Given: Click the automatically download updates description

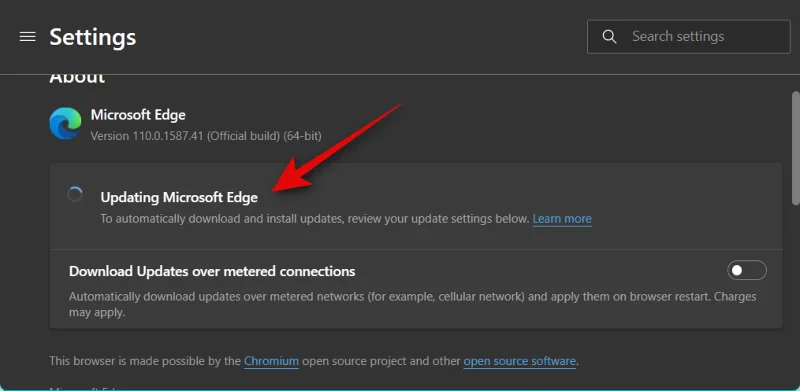Looking at the screenshot, I should [314, 219].
